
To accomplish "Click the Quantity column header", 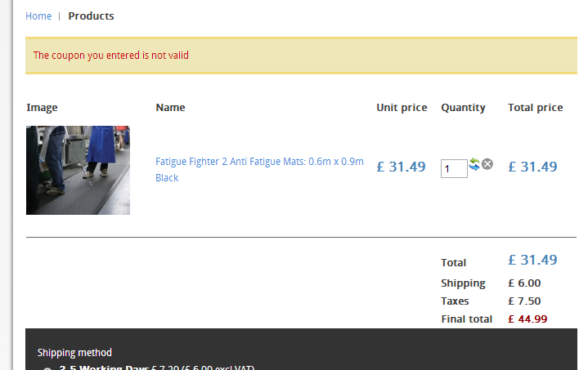I will coord(463,108).
